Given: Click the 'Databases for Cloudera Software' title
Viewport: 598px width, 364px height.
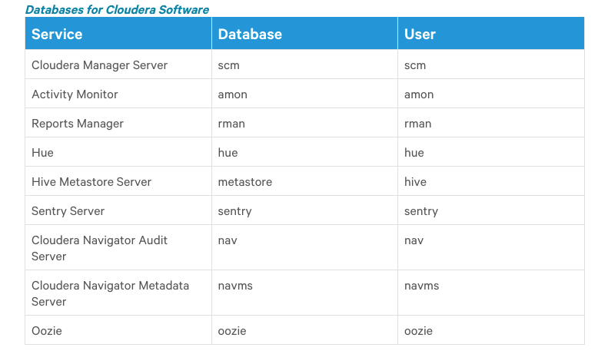Looking at the screenshot, I should [117, 9].
